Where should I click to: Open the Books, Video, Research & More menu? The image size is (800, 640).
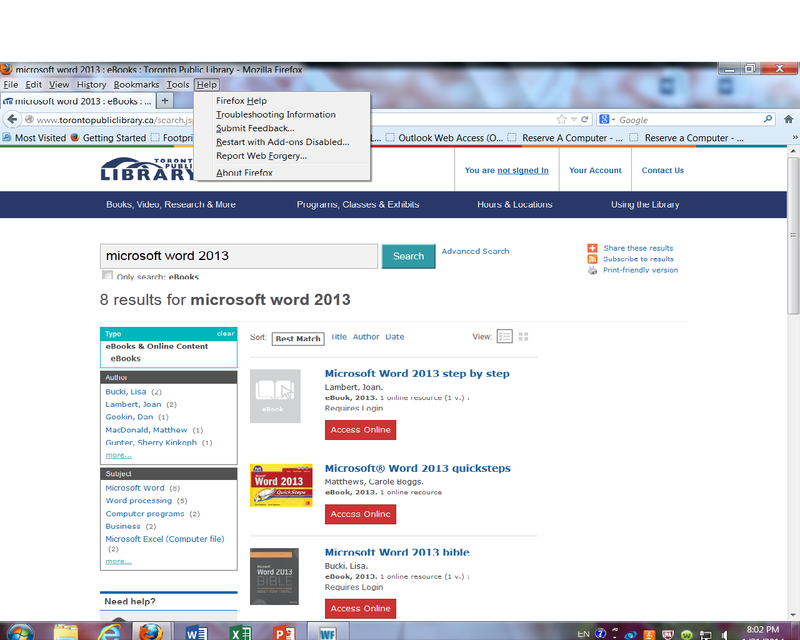(x=171, y=205)
